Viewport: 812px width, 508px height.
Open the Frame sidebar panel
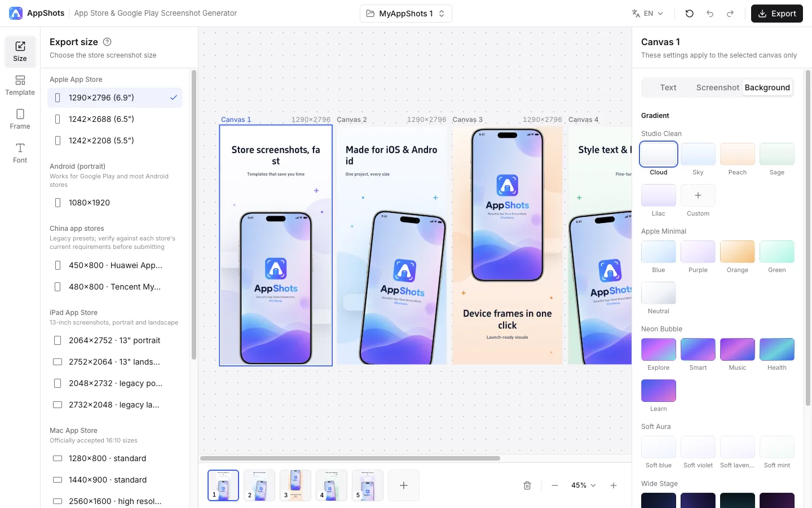point(20,119)
